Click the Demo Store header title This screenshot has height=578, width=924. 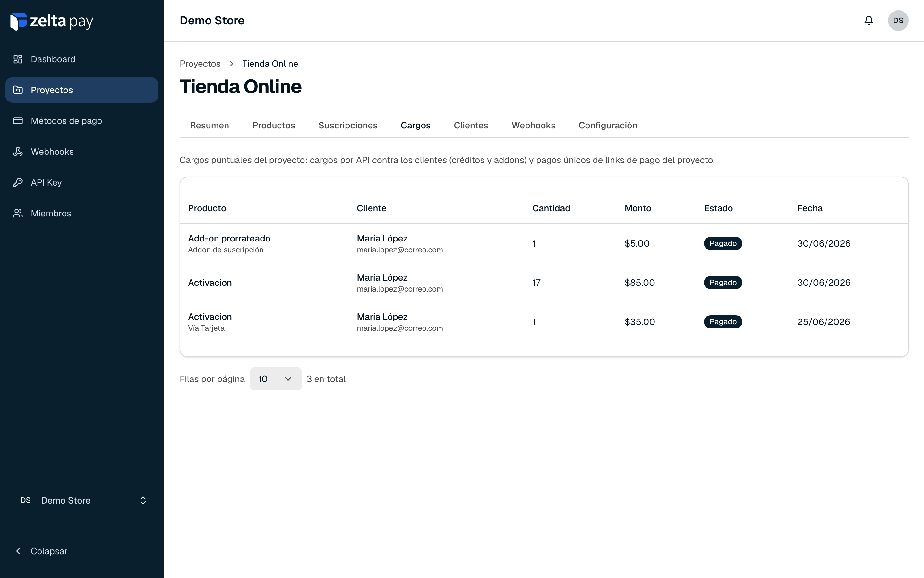coord(212,21)
